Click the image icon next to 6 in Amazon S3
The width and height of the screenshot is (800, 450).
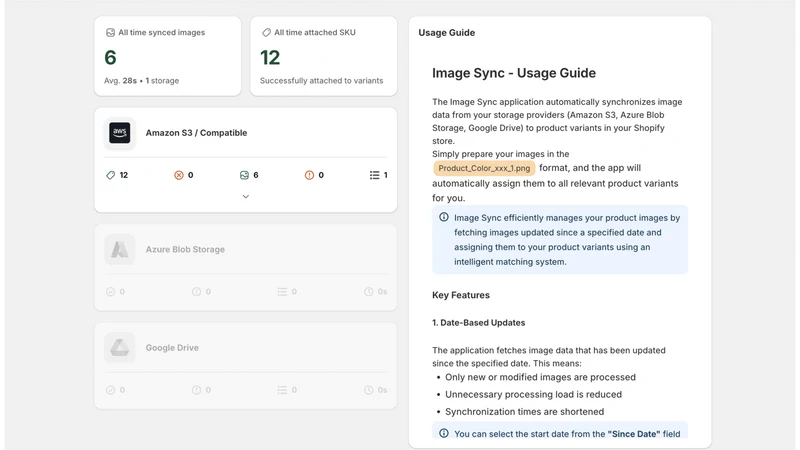(x=244, y=175)
